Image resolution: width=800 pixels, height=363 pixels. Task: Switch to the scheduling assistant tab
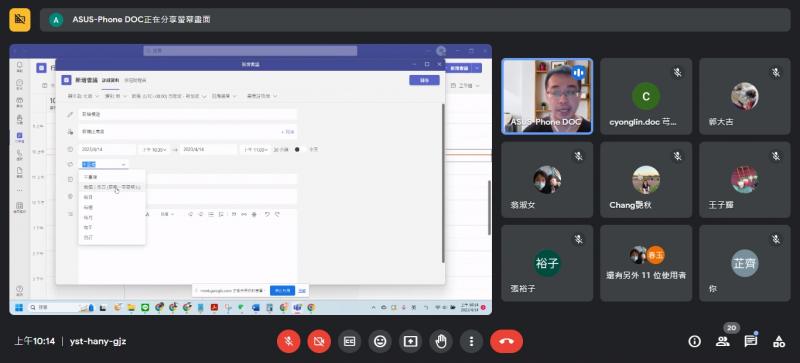coord(135,80)
